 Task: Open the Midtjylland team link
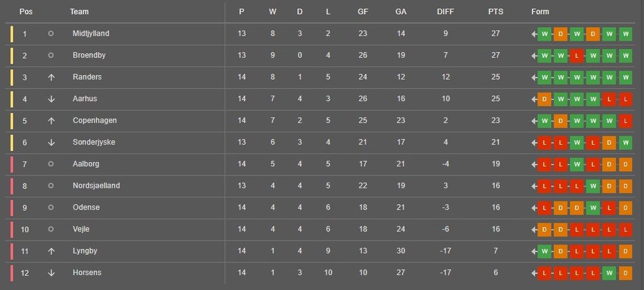click(91, 33)
